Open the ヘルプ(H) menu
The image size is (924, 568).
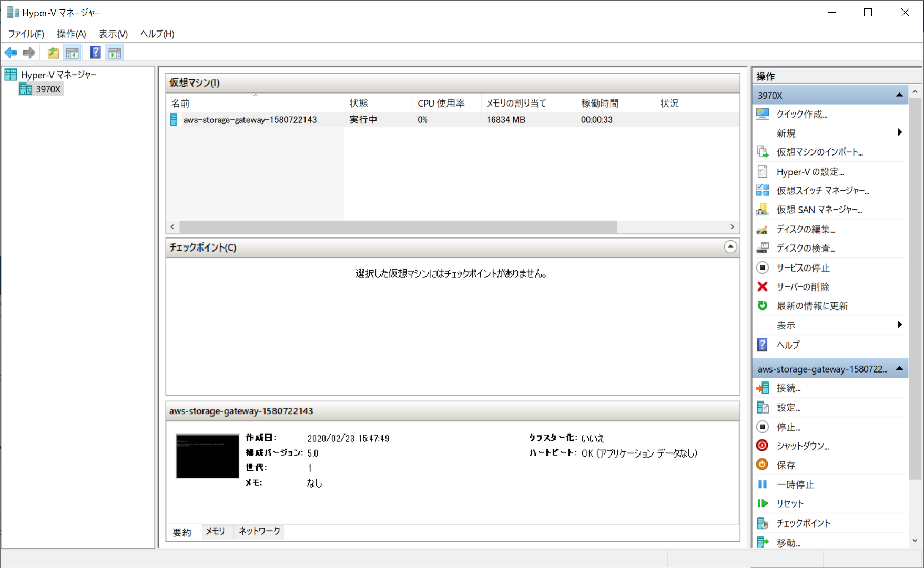point(157,34)
